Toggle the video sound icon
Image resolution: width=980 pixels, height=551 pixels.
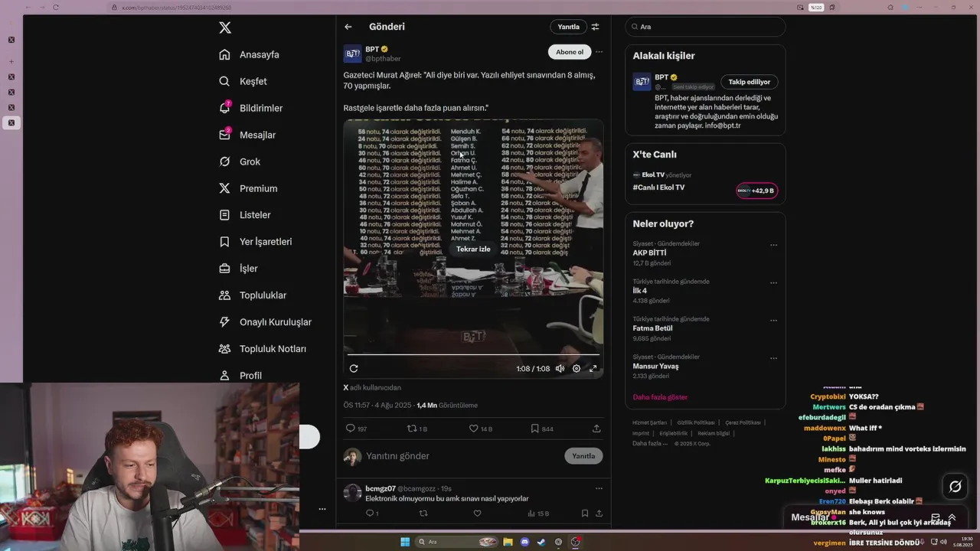point(560,369)
